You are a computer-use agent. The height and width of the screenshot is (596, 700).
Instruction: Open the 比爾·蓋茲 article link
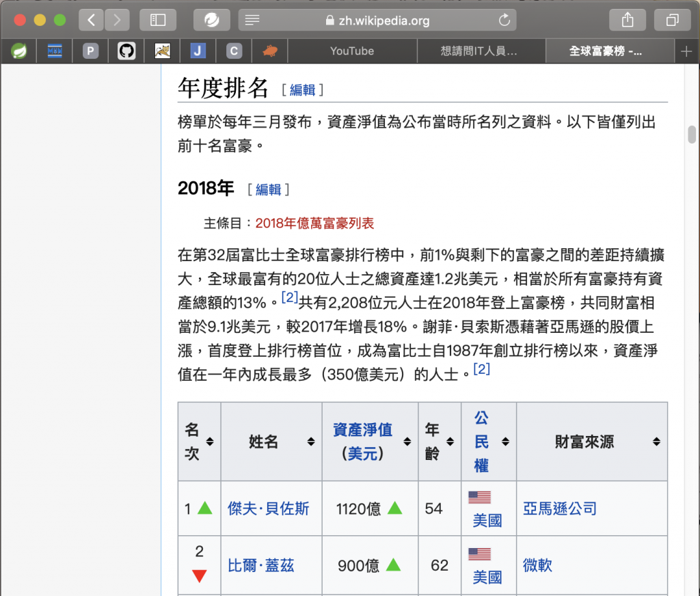pyautogui.click(x=260, y=566)
